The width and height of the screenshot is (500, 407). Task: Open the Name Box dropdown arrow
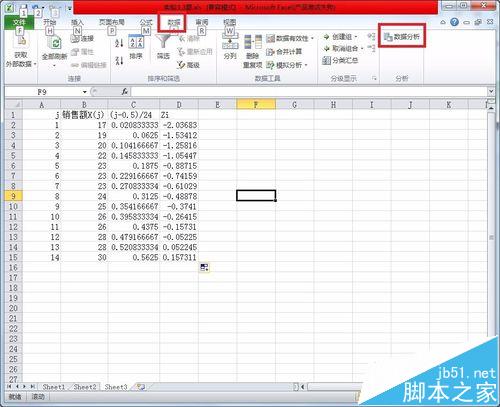click(x=85, y=92)
